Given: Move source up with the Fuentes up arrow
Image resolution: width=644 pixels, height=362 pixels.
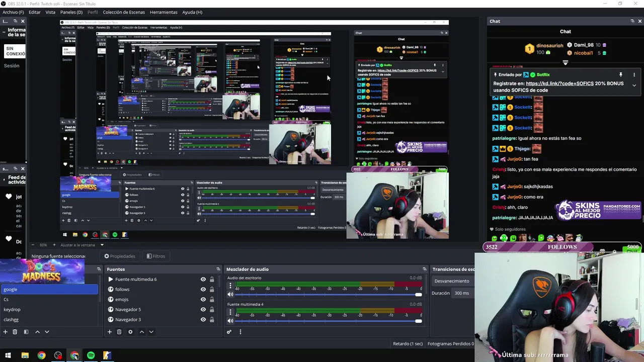Looking at the screenshot, I should pos(141,332).
